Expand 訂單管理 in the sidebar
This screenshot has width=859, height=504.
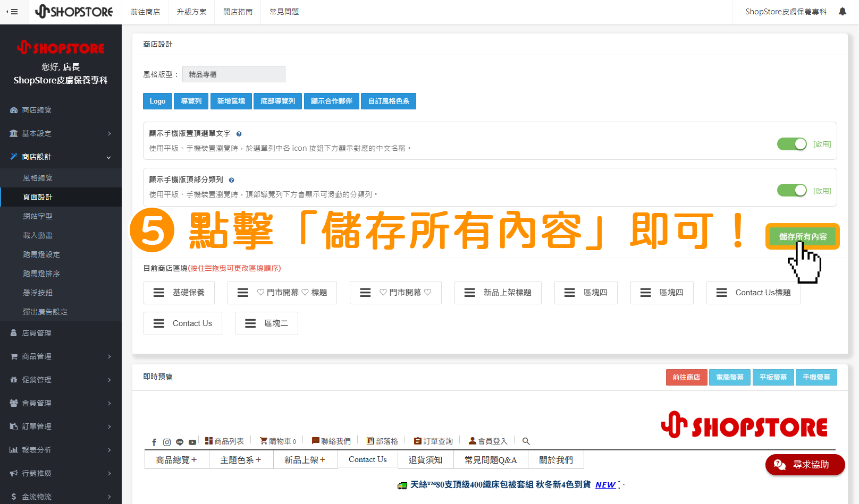coord(61,427)
